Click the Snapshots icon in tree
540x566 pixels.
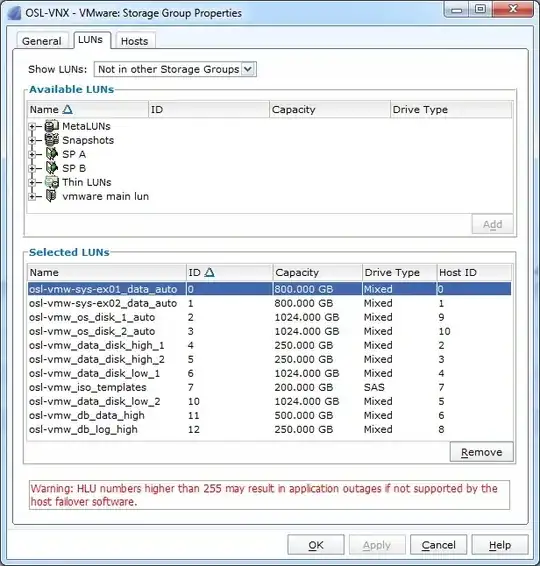pos(52,140)
